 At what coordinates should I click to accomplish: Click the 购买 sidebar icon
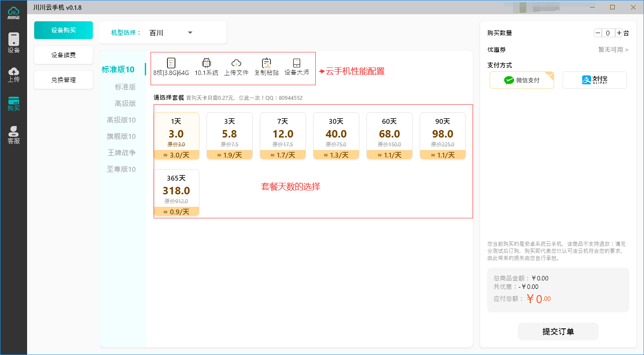click(14, 103)
